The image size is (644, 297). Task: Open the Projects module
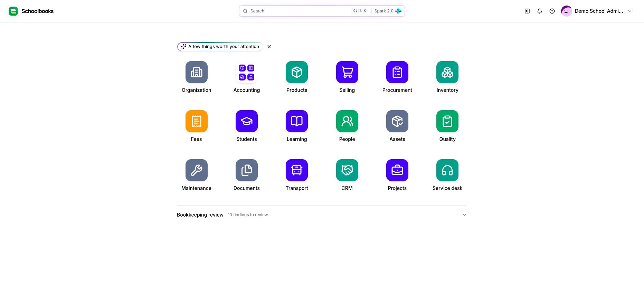click(397, 170)
